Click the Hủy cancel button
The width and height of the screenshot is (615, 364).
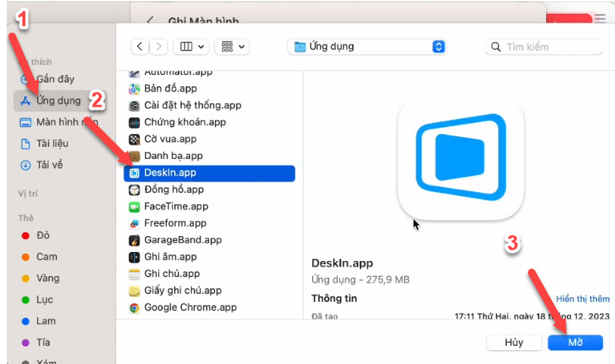click(514, 343)
